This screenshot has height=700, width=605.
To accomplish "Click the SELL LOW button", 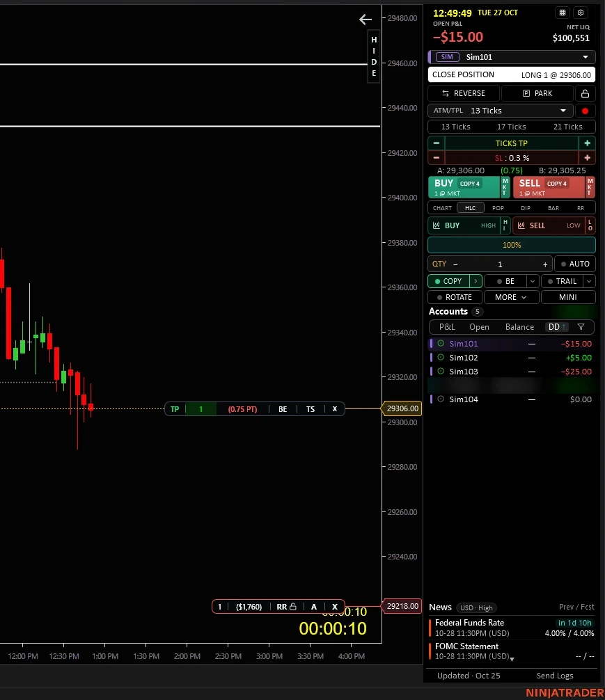I will click(549, 225).
